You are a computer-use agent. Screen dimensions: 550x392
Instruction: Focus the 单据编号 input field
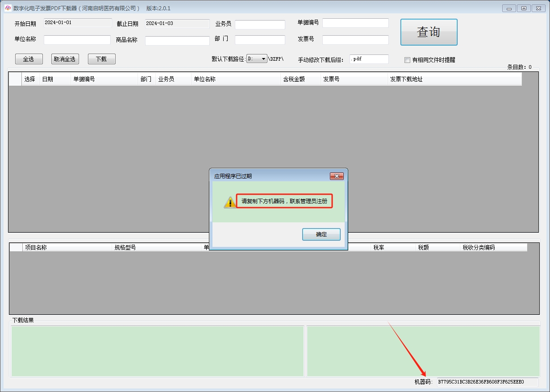tap(355, 23)
